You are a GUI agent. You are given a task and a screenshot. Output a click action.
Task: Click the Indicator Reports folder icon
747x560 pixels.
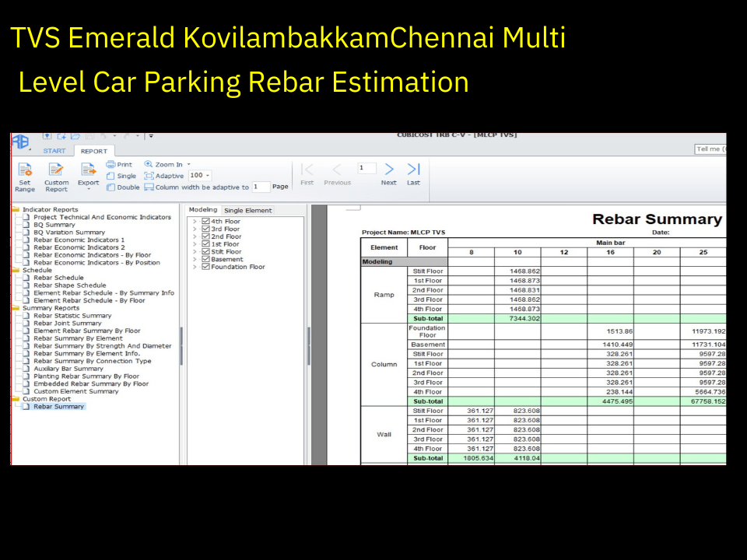tap(16, 209)
